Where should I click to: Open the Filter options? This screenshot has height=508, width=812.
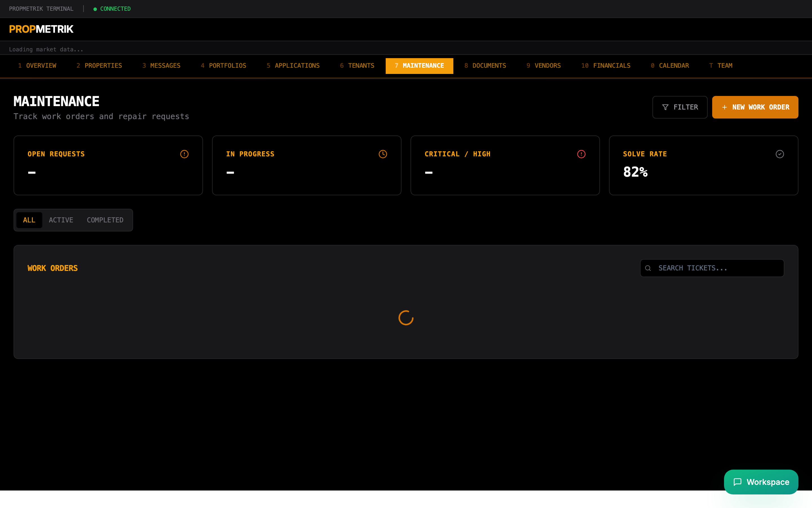(x=680, y=107)
